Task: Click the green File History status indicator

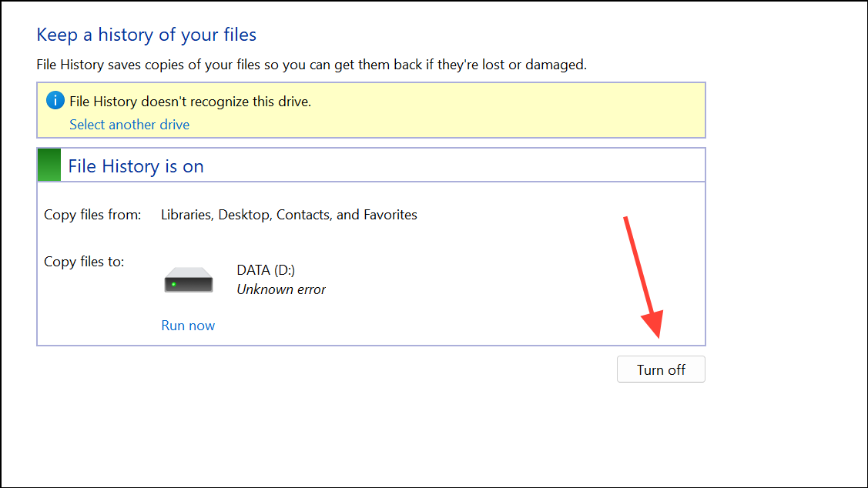Action: pyautogui.click(x=49, y=164)
